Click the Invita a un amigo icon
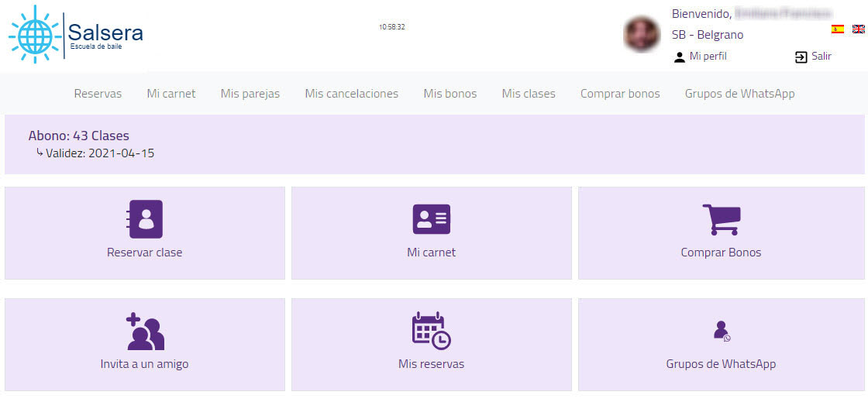Image resolution: width=868 pixels, height=409 pixels. 145,332
